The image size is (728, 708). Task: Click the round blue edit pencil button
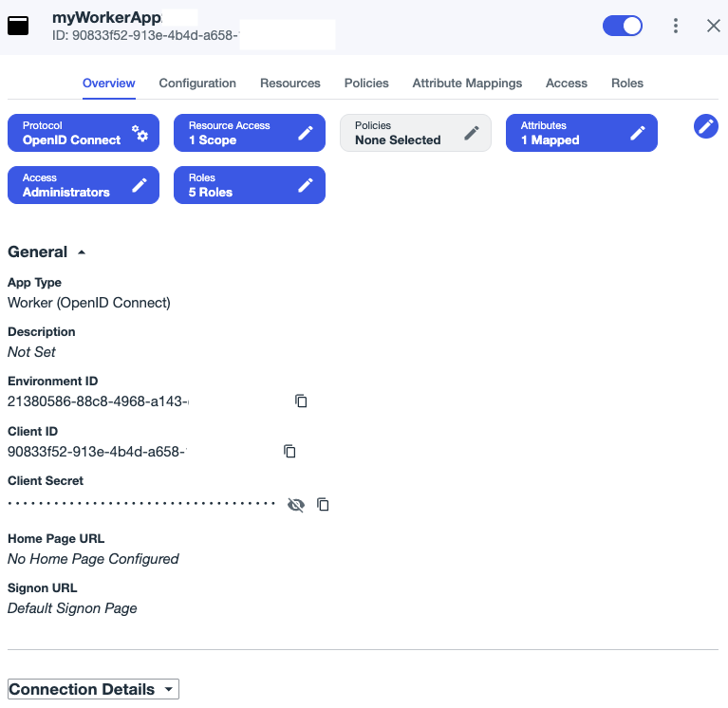pos(706,126)
